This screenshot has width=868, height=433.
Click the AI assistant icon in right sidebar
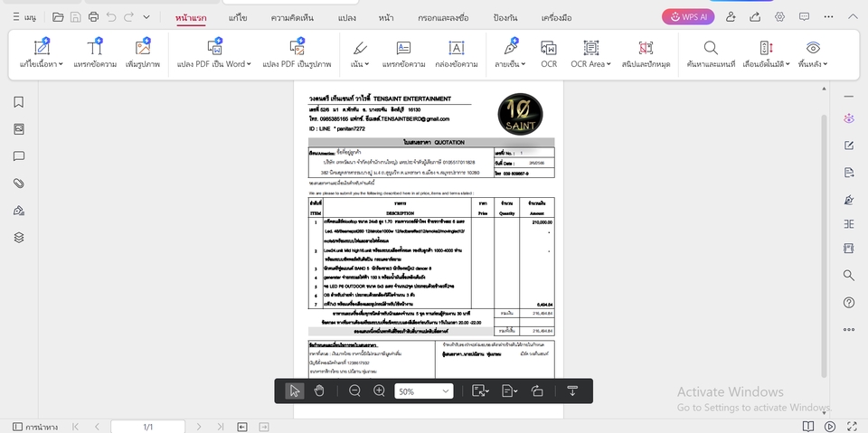coord(849,118)
